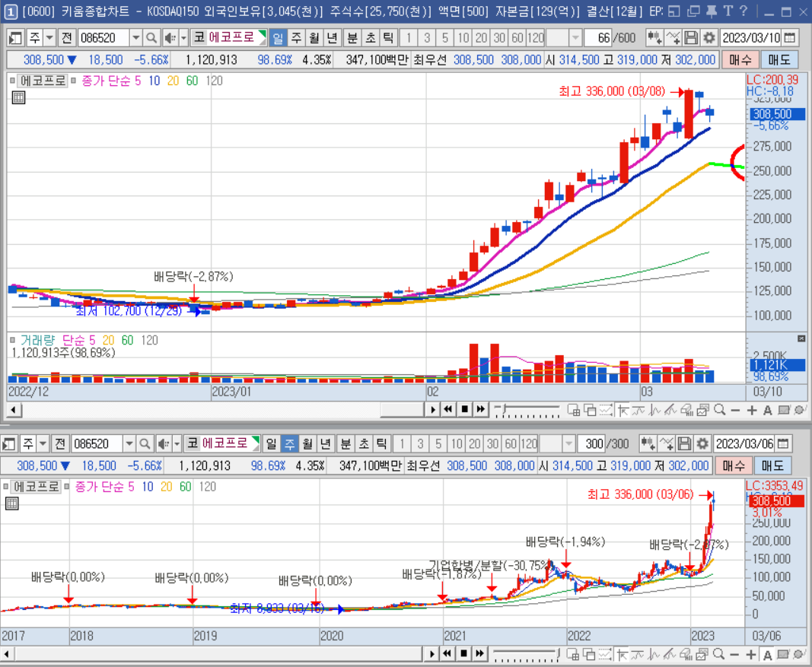
Task: Click candlestick add icon in upper toolbar
Action: tap(654, 38)
